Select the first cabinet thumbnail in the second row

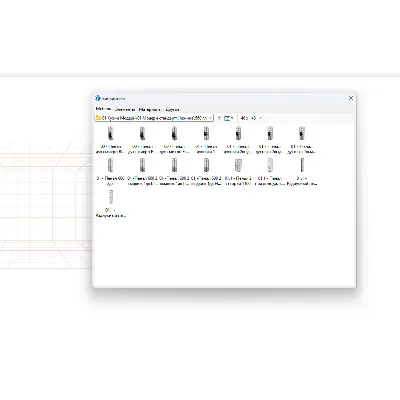tap(110, 165)
